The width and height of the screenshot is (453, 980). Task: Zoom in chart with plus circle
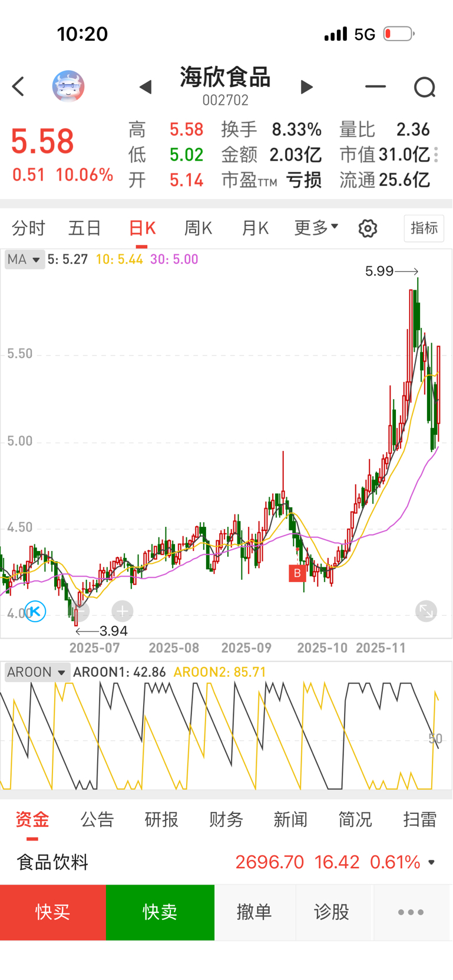tap(123, 612)
